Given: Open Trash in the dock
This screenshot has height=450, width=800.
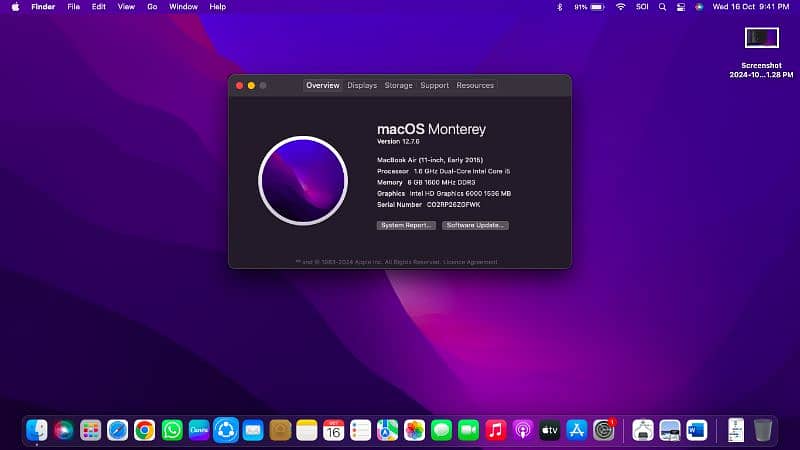Looking at the screenshot, I should 763,430.
